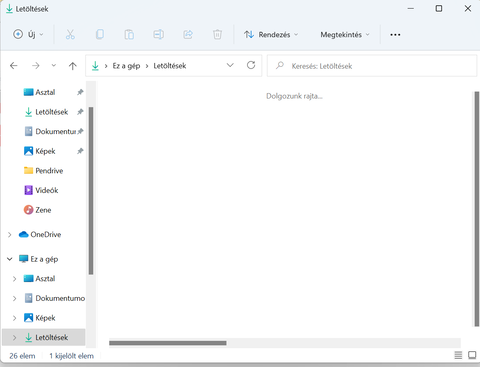
Task: Click the 'Dolgozunk rajta...' loading text
Action: click(294, 96)
